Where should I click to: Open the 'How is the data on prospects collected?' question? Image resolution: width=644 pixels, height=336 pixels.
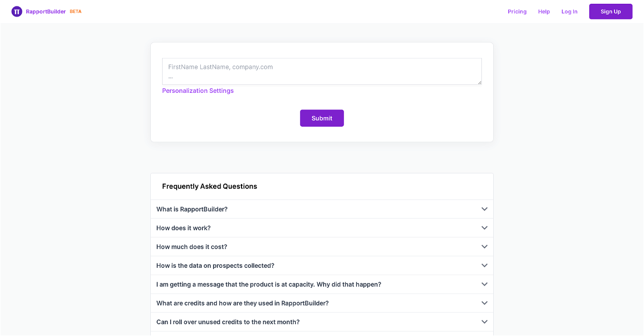[x=215, y=266]
